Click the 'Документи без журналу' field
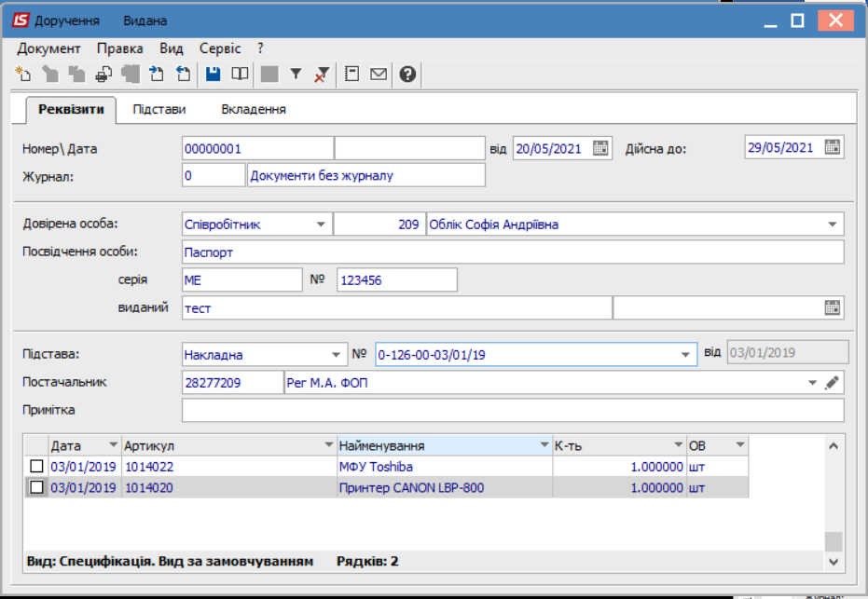 tap(365, 176)
